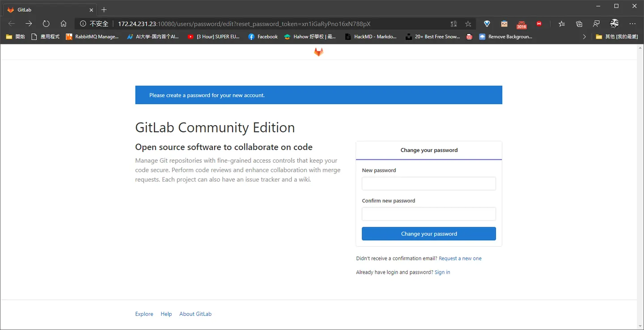The width and height of the screenshot is (644, 330).
Task: Open the translate page icon in address bar
Action: pos(453,24)
